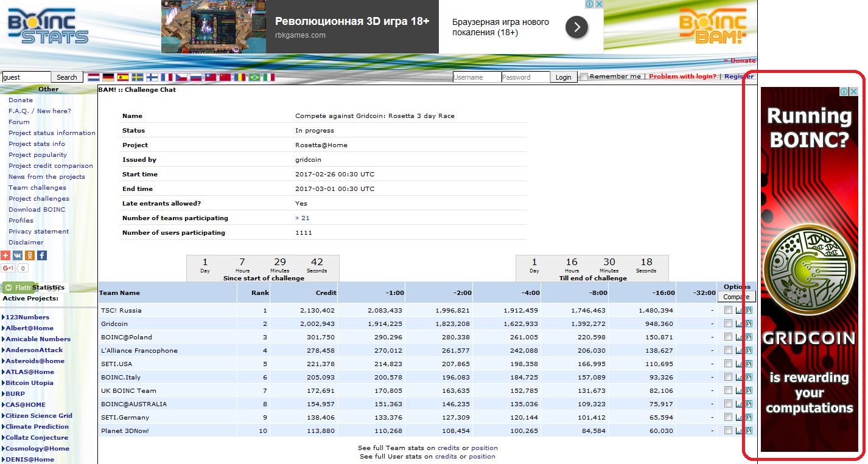Click the Google +1 button
868x464 pixels.
[9, 268]
